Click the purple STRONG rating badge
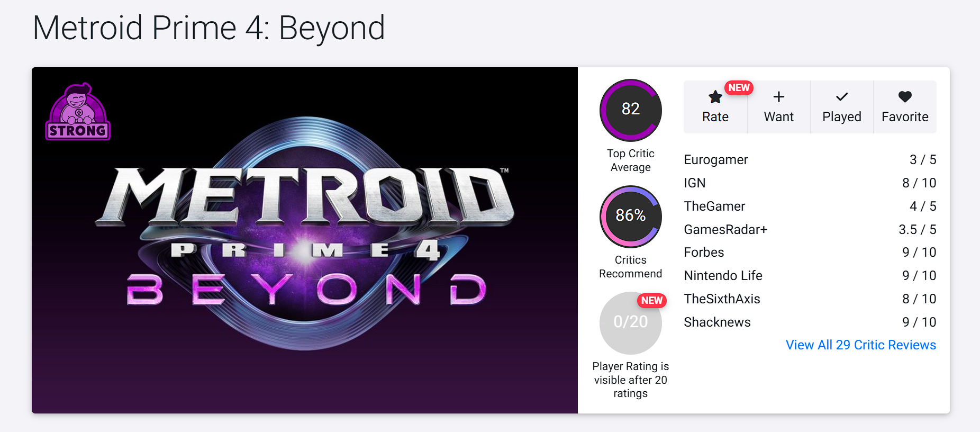The image size is (980, 432). (x=78, y=112)
